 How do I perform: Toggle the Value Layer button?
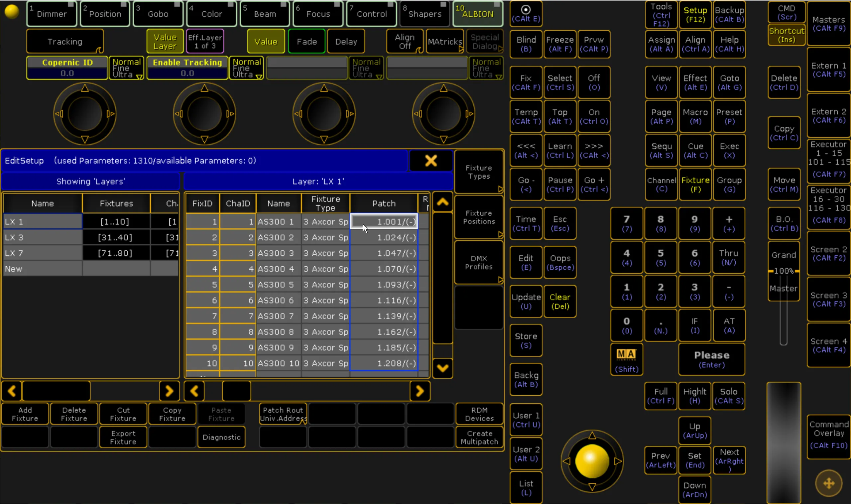coord(165,42)
